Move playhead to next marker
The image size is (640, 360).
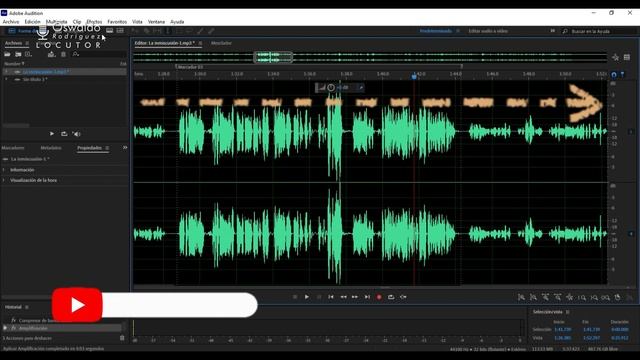click(x=367, y=297)
